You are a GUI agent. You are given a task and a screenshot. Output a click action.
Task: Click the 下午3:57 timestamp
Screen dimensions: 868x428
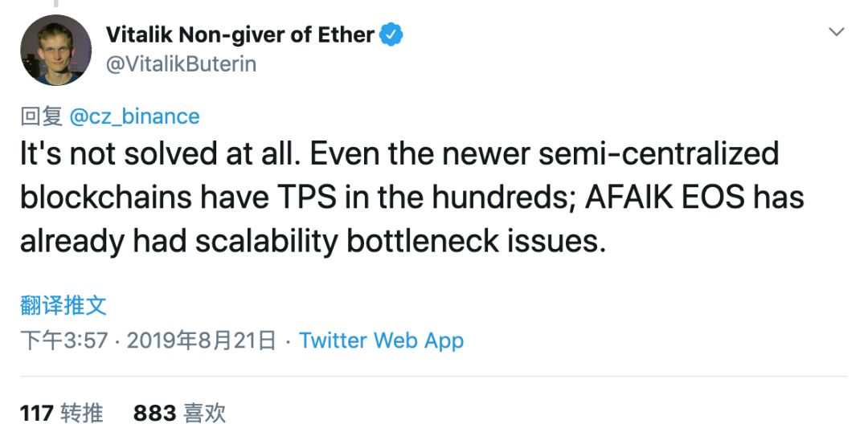click(x=63, y=340)
